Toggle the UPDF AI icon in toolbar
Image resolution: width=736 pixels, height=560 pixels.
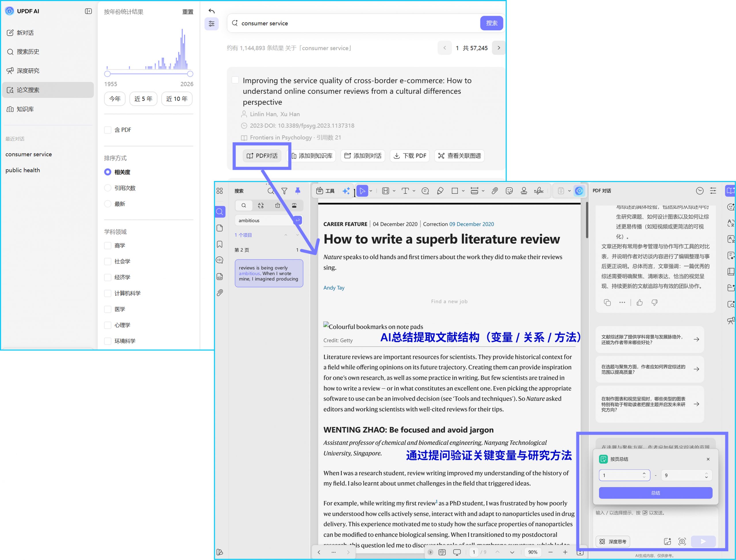click(x=579, y=191)
